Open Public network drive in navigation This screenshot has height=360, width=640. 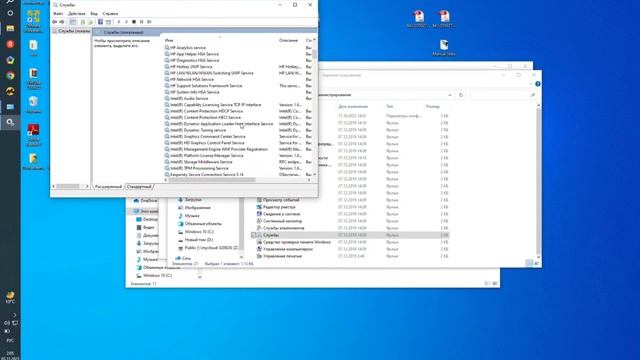point(208,248)
